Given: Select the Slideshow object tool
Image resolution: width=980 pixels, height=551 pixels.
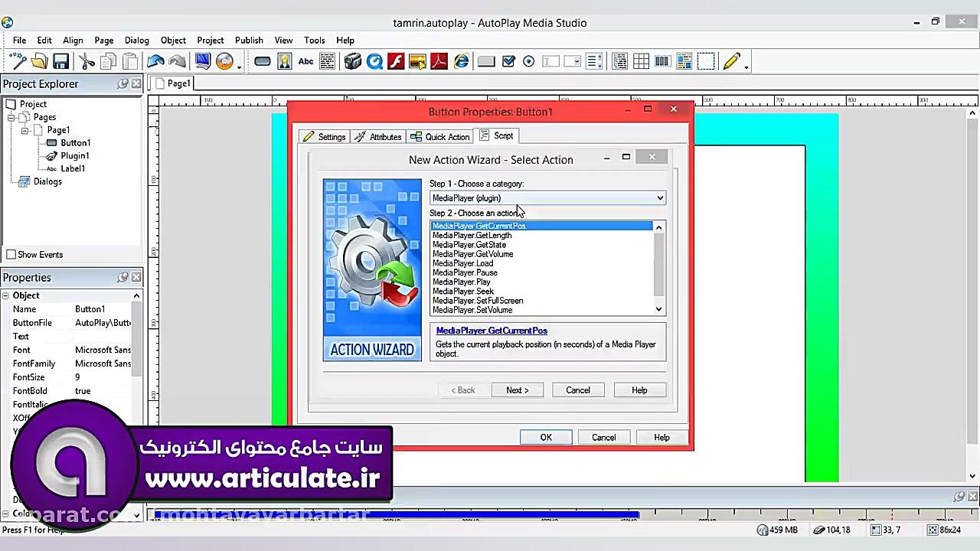Looking at the screenshot, I should (x=418, y=61).
